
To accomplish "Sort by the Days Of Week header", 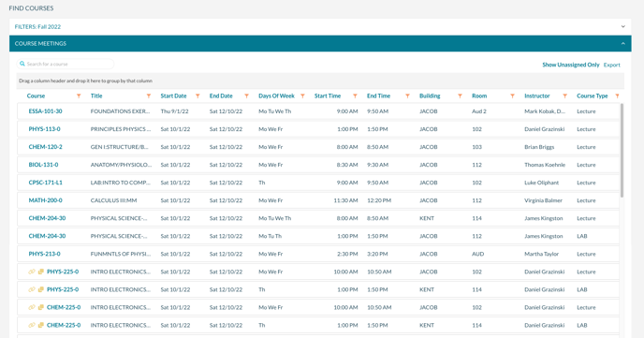I will [276, 96].
